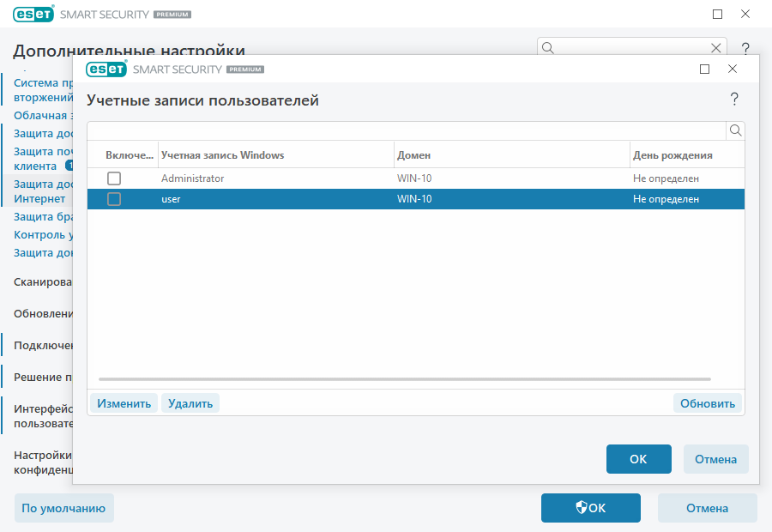772x532 pixels.
Task: Click OK with shield in Advanced setup window
Action: 591,508
